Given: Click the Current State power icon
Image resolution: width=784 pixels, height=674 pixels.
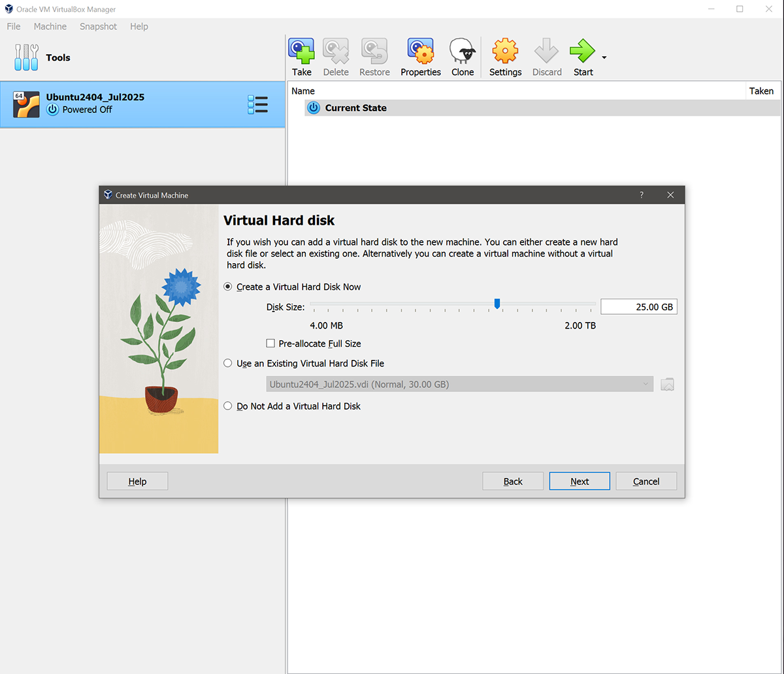Looking at the screenshot, I should pyautogui.click(x=314, y=108).
